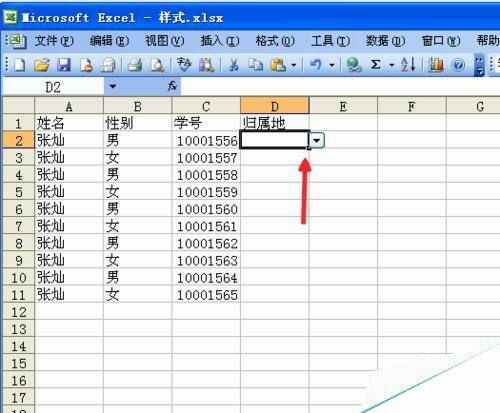Click cell containing 学号
The width and height of the screenshot is (500, 413).
[x=206, y=123]
